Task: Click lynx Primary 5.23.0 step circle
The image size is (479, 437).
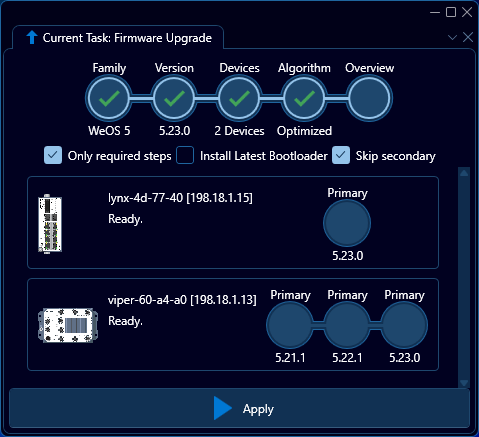Action: tap(347, 223)
